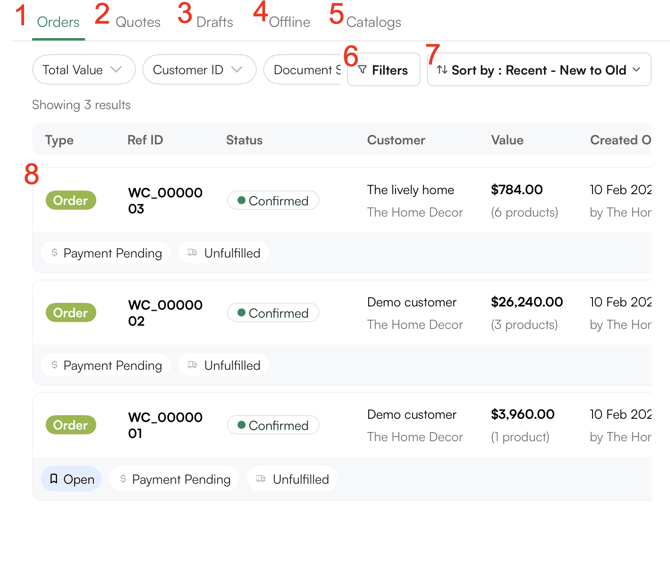Click the sort arrows icon
670x580 pixels.
pyautogui.click(x=442, y=70)
